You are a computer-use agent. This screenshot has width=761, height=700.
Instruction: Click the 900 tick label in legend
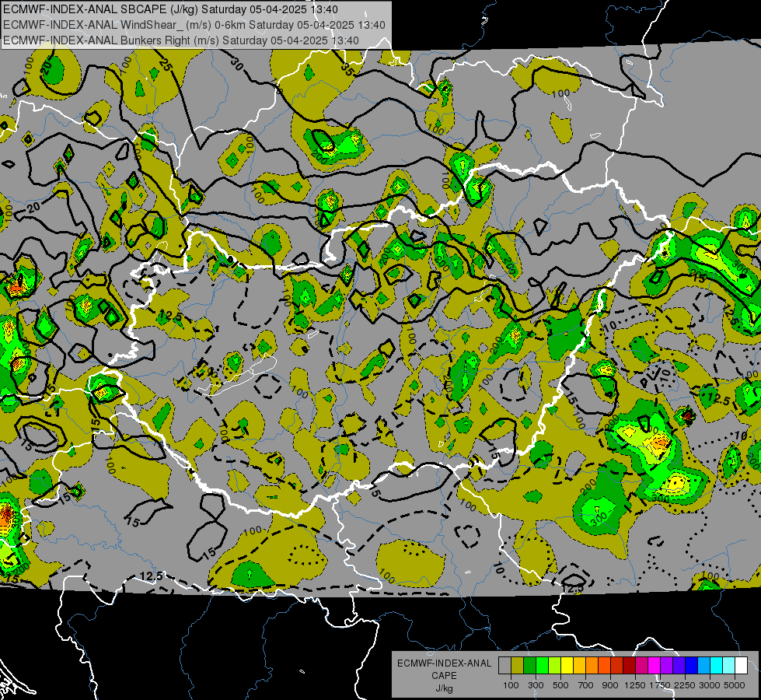point(610,685)
